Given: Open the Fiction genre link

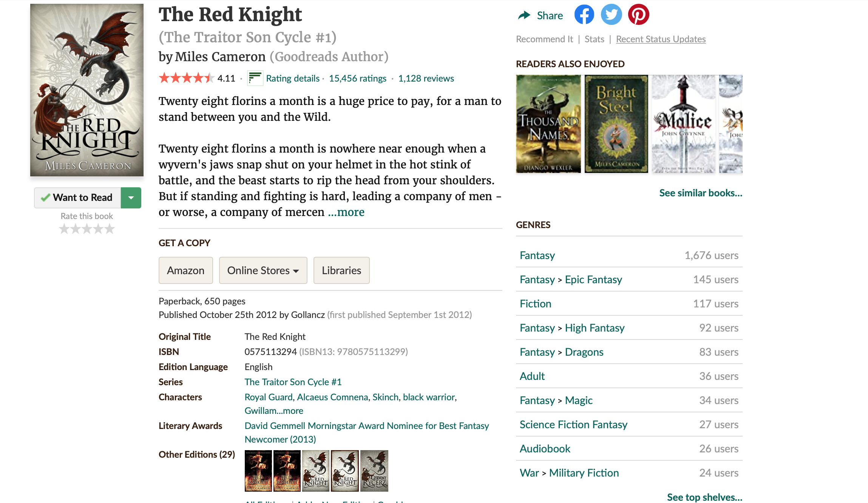Looking at the screenshot, I should 535,304.
